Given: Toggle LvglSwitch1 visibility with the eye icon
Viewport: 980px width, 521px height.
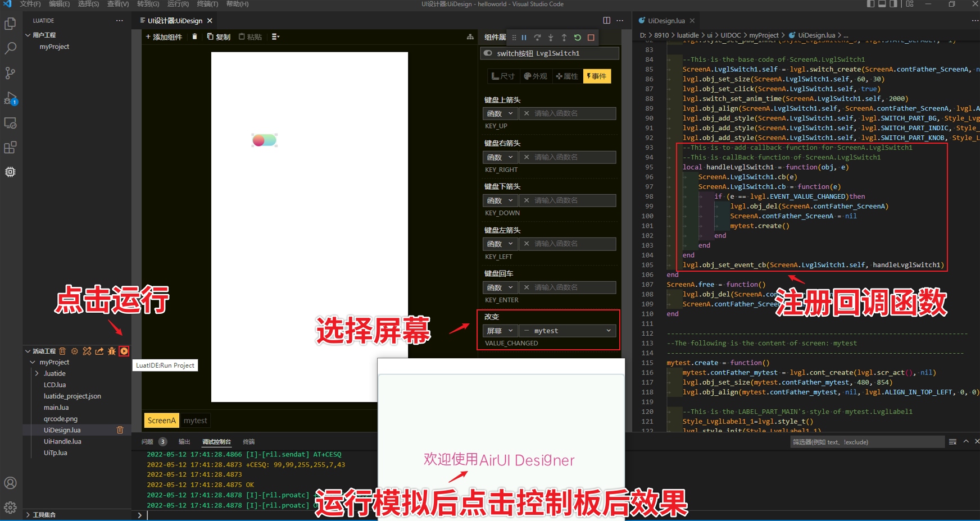Looking at the screenshot, I should point(488,53).
